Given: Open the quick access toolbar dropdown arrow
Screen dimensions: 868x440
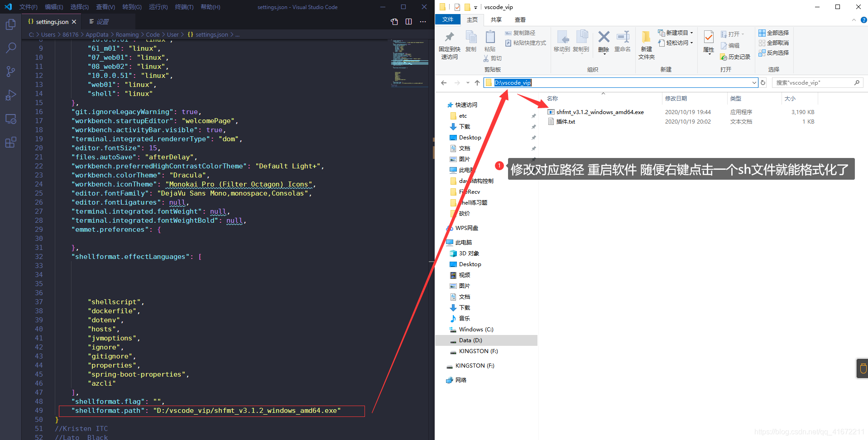Looking at the screenshot, I should coord(475,7).
